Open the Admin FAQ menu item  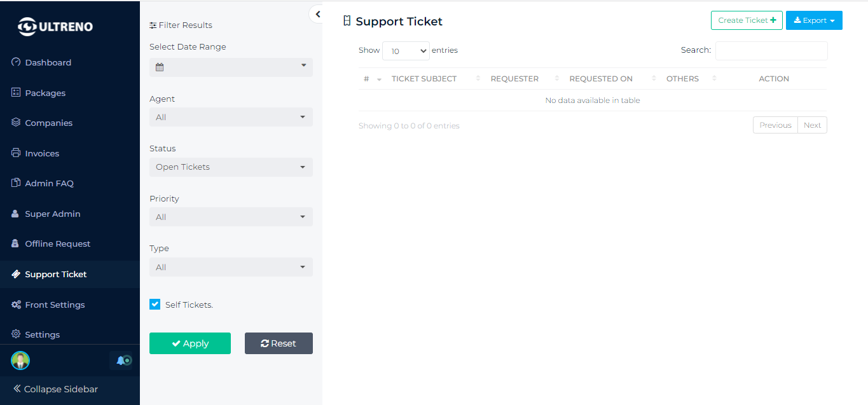pos(49,184)
